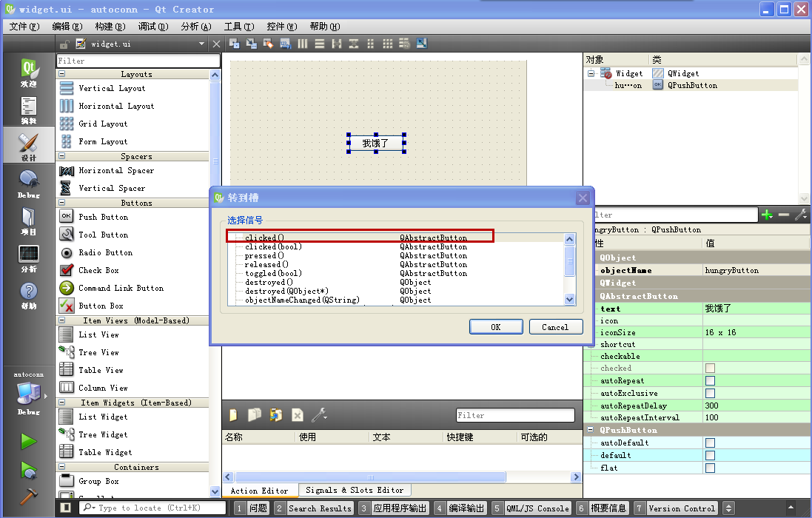Toggle the flat property checkbox
This screenshot has width=812, height=518.
pos(710,468)
